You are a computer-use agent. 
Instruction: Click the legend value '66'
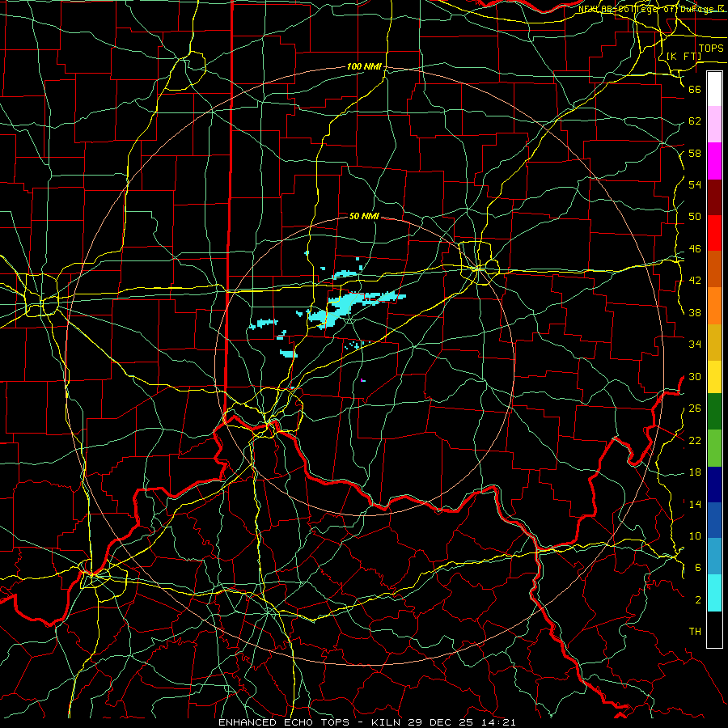[x=695, y=89]
